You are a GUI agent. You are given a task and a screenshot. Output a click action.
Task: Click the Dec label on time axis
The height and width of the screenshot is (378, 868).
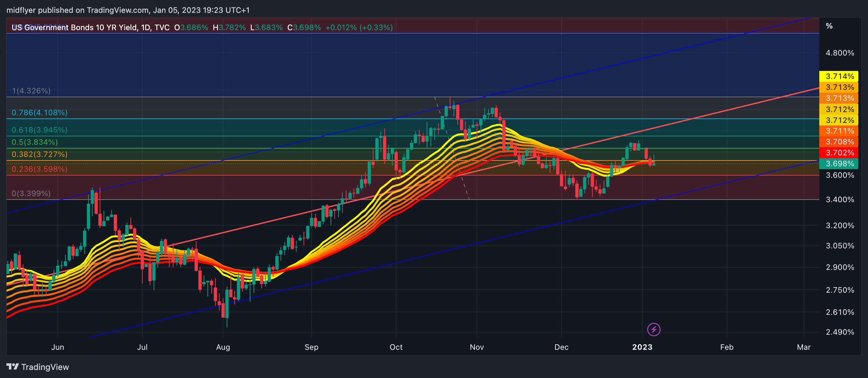(561, 347)
